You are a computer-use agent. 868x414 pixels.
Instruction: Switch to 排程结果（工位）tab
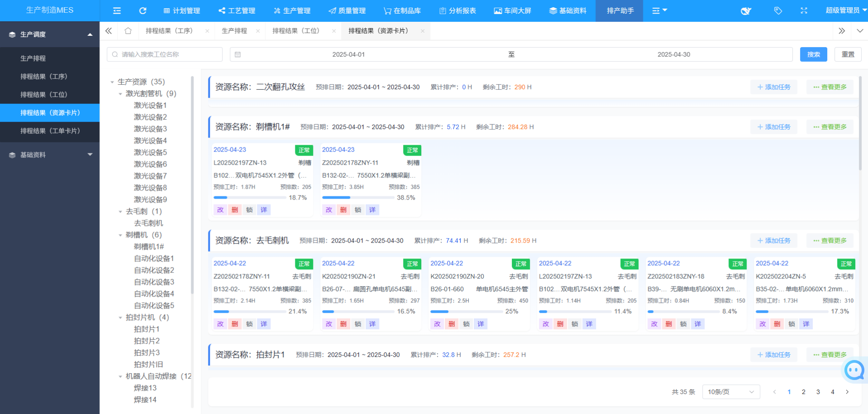click(x=296, y=31)
